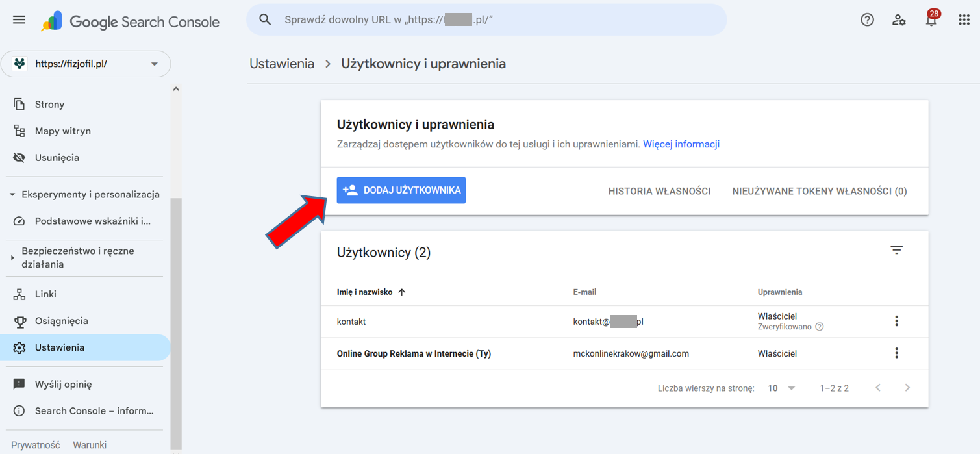Viewport: 980px width, 454px height.
Task: Click the Dodaj użytkownika button
Action: coord(401,190)
